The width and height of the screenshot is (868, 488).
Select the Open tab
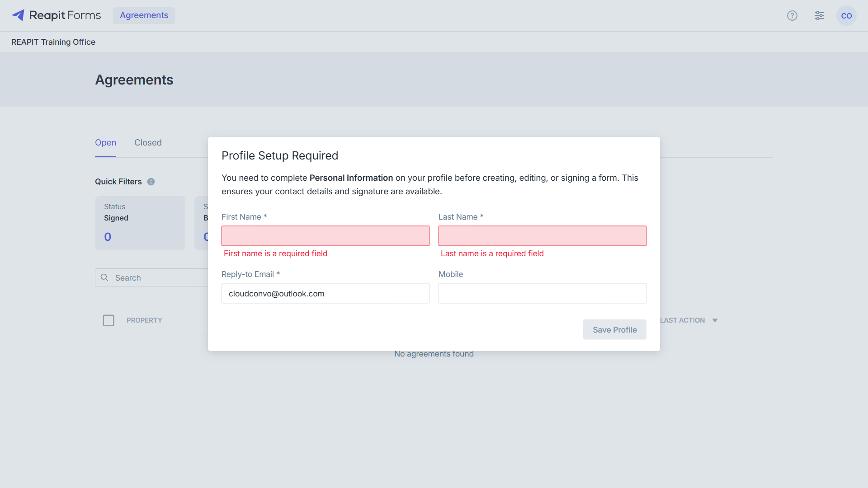point(105,143)
